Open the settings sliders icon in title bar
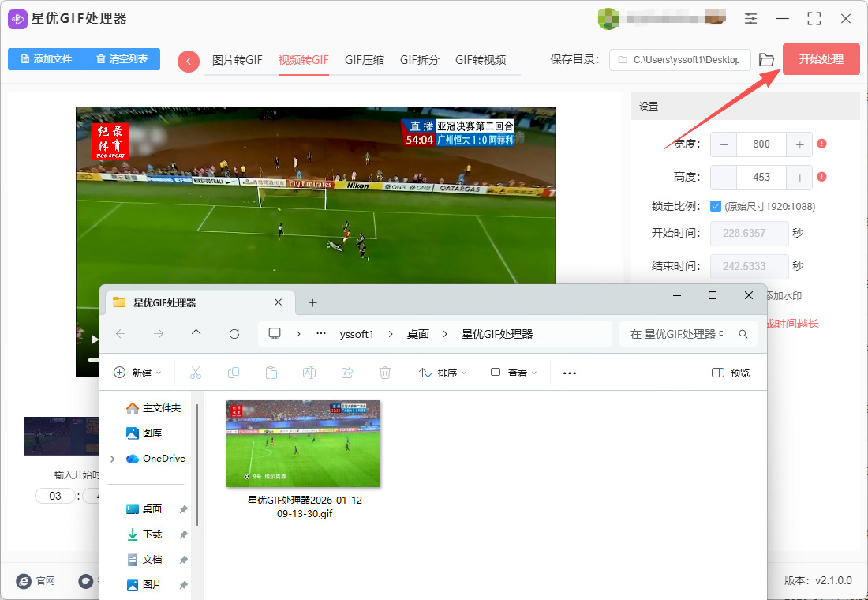The height and width of the screenshot is (600, 868). pos(750,18)
